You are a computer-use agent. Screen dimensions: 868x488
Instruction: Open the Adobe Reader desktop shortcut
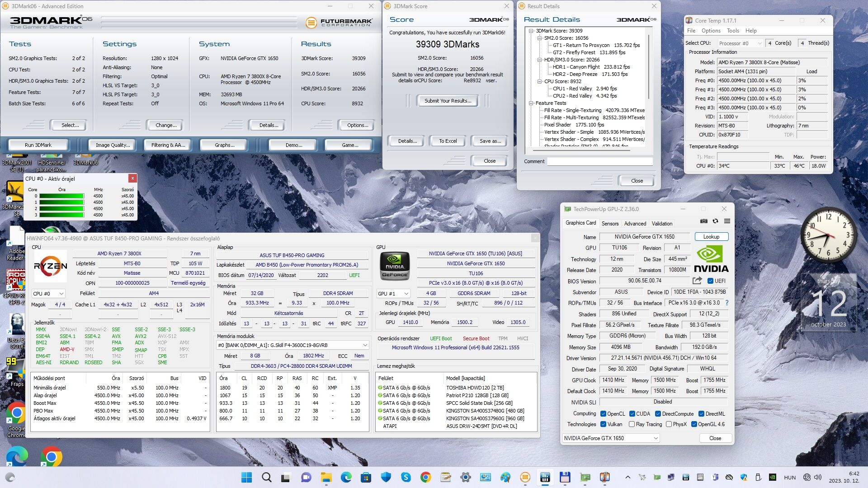tap(16, 244)
